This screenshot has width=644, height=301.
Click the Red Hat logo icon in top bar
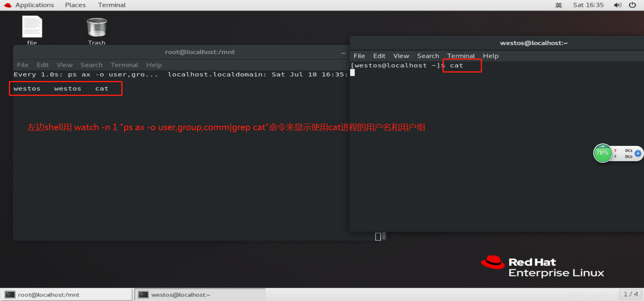pyautogui.click(x=8, y=5)
